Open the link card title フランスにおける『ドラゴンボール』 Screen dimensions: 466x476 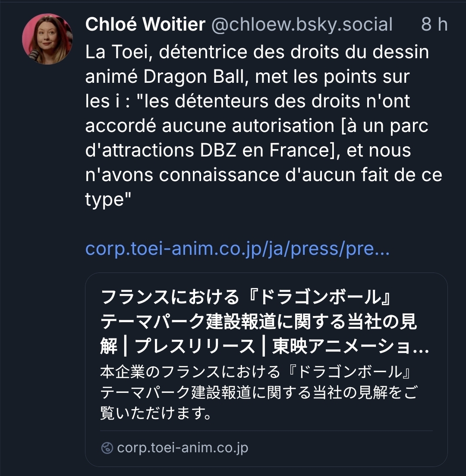pyautogui.click(x=246, y=297)
